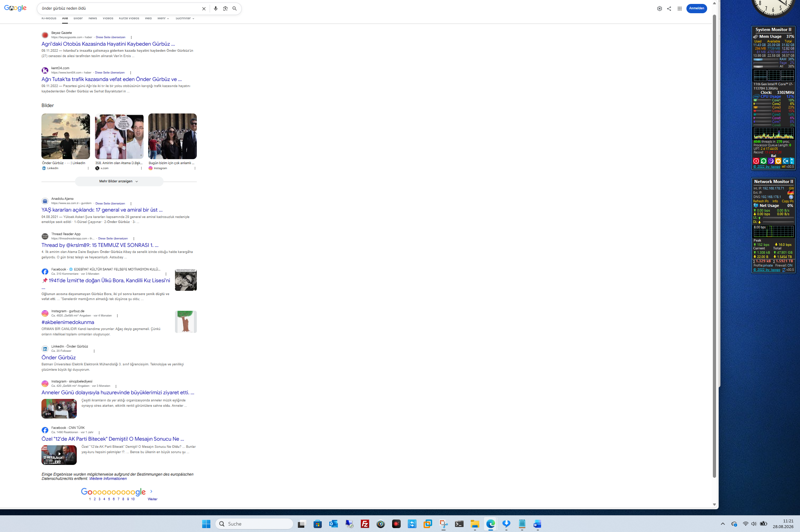Open Word from the taskbar

click(537, 524)
